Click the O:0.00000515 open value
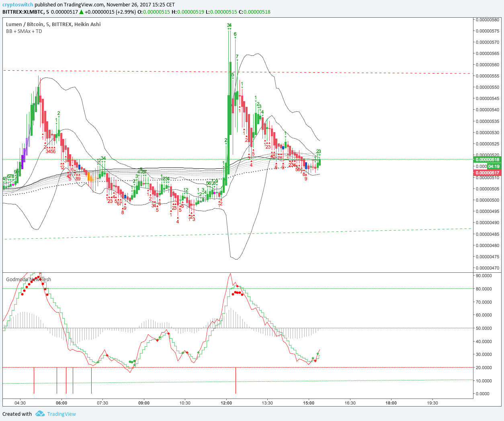 154,12
